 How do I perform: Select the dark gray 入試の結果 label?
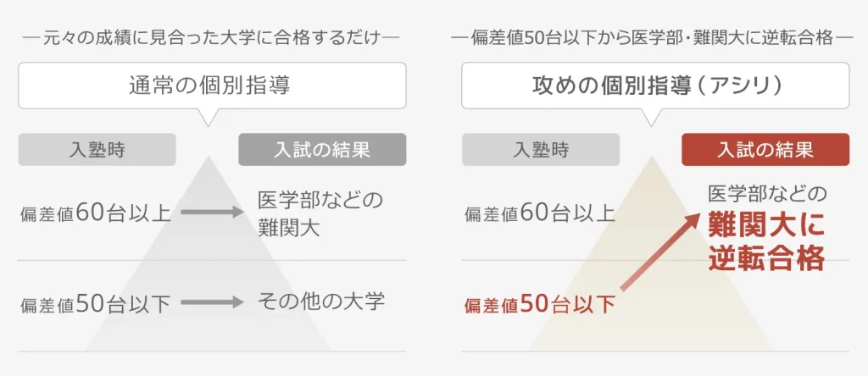[x=322, y=150]
